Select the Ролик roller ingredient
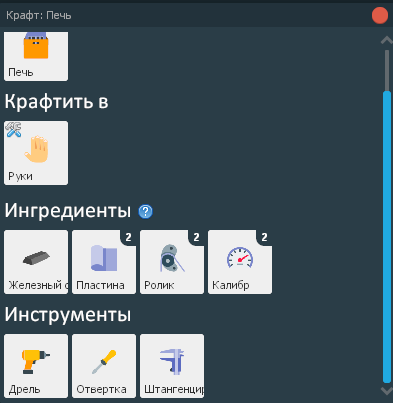This screenshot has height=403, width=393. (172, 262)
